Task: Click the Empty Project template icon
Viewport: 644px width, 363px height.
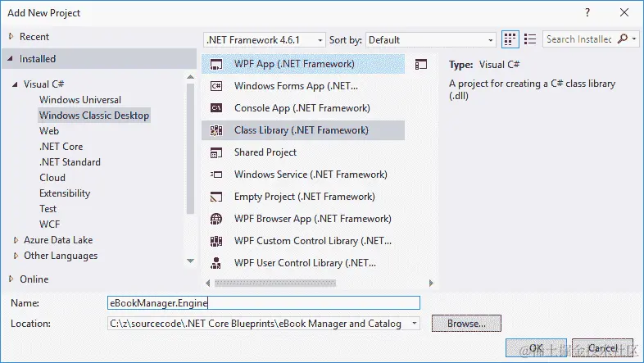Action: (x=216, y=197)
